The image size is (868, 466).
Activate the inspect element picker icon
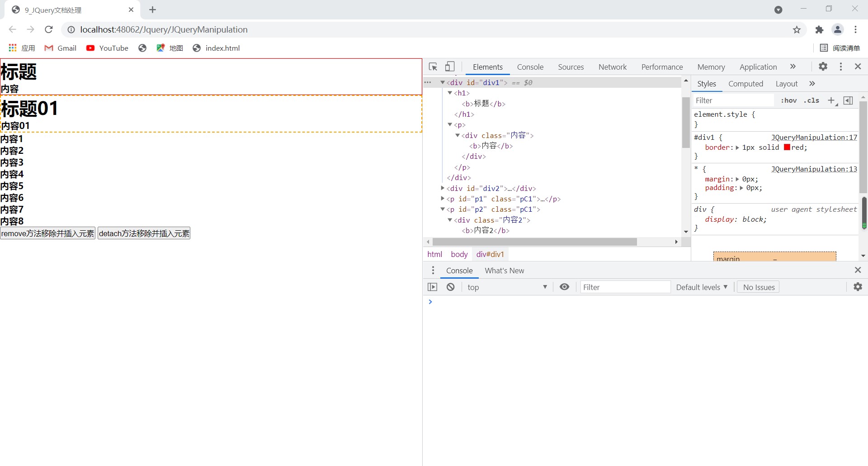[x=433, y=67]
